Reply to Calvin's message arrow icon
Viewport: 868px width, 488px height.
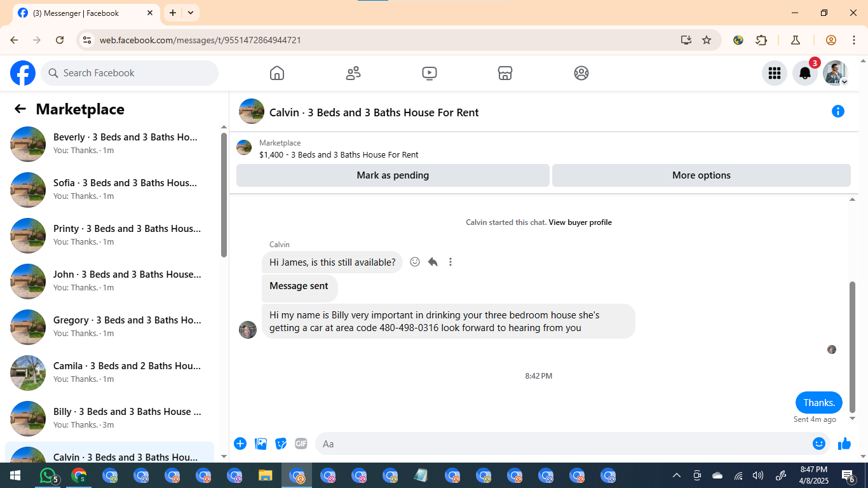[x=433, y=262]
